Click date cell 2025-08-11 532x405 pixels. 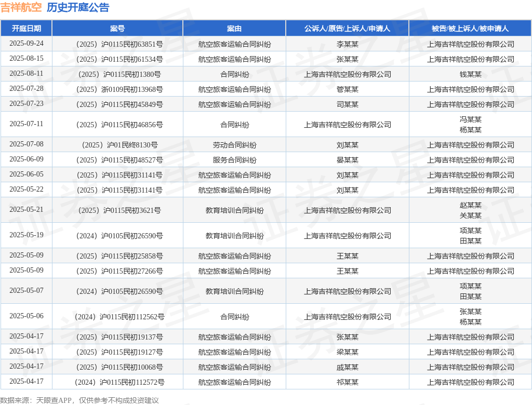pos(26,73)
